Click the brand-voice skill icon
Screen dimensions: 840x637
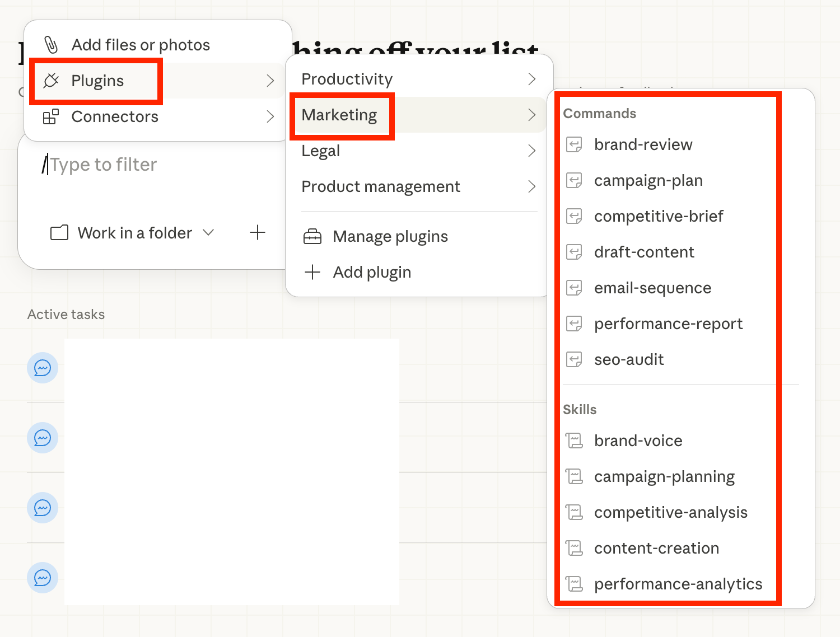[x=574, y=441]
